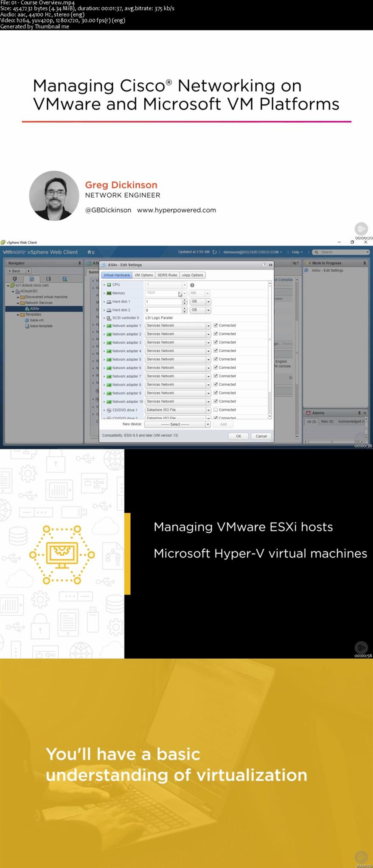This screenshot has width=373, height=868.
Task: Open the demouser@DCLOUD.CISCO.COM account menu
Action: [253, 252]
